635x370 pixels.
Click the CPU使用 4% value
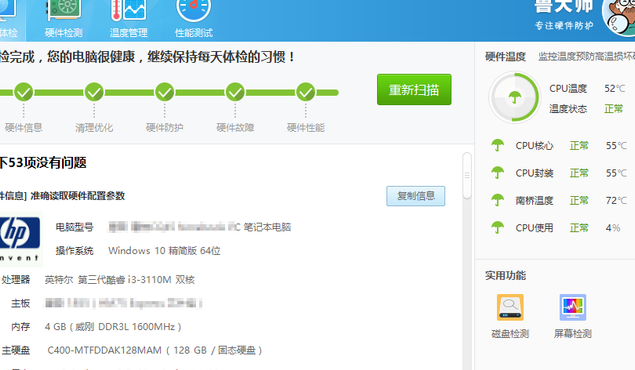pos(613,228)
